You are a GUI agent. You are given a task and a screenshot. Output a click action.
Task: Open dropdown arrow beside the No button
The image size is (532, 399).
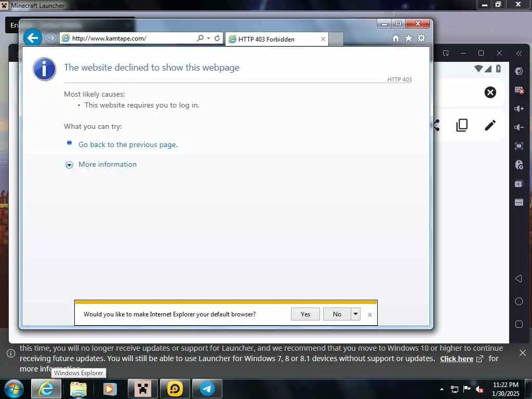[x=355, y=314]
